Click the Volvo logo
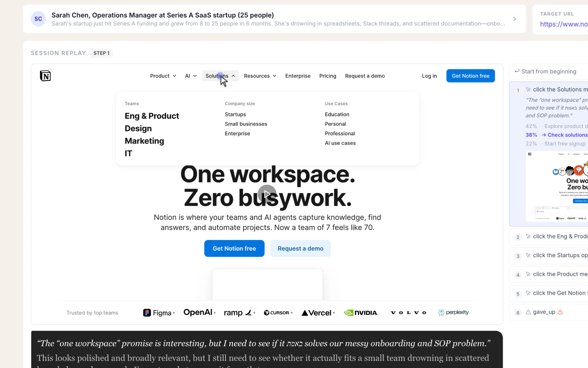 coord(408,313)
